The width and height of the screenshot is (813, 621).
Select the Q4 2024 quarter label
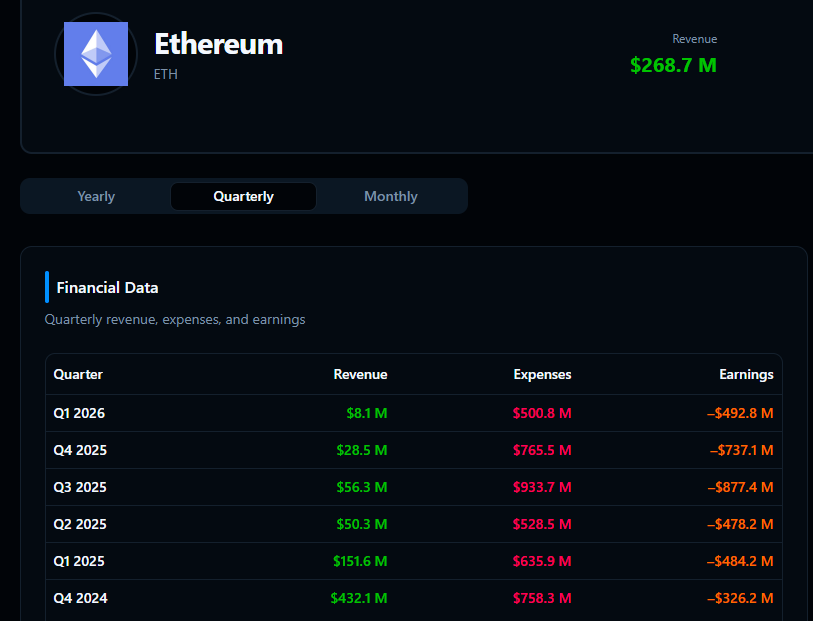click(x=80, y=598)
